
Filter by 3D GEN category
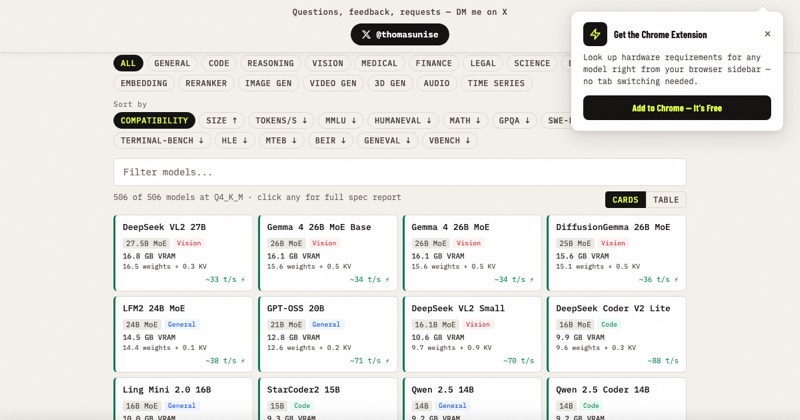390,83
